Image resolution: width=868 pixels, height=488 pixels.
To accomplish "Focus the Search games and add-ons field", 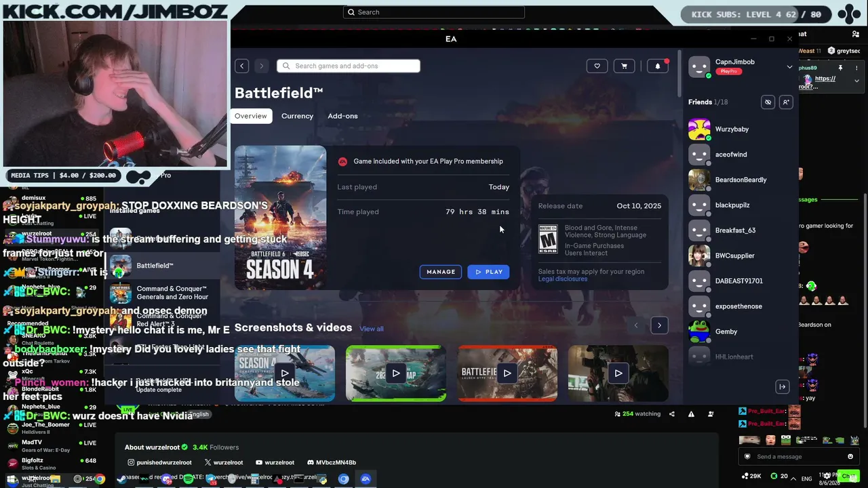I will 349,66.
